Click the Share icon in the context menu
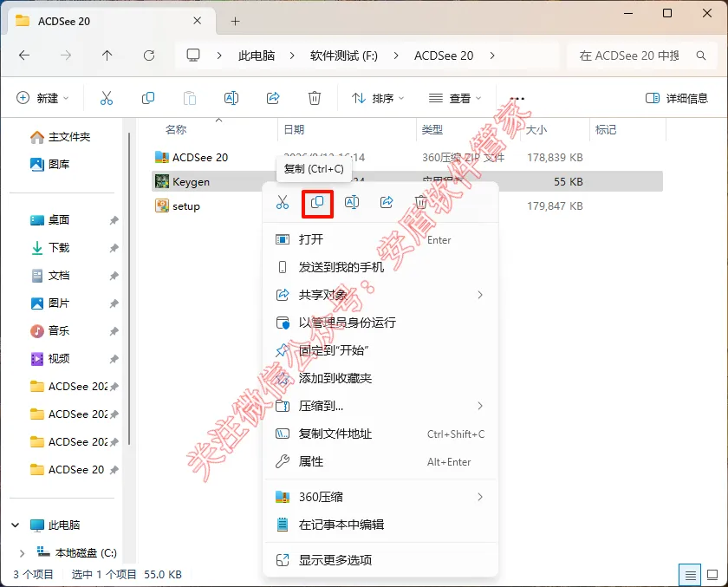 (x=387, y=203)
